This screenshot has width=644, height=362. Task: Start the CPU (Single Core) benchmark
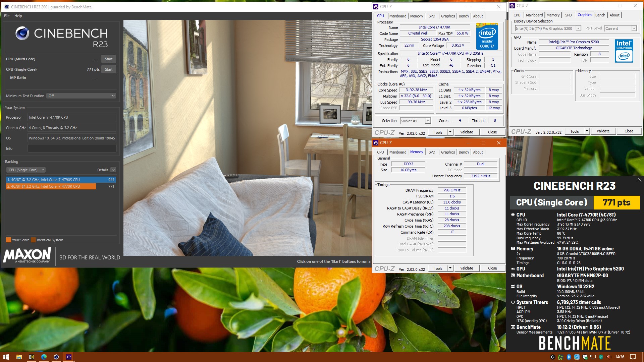pyautogui.click(x=109, y=69)
